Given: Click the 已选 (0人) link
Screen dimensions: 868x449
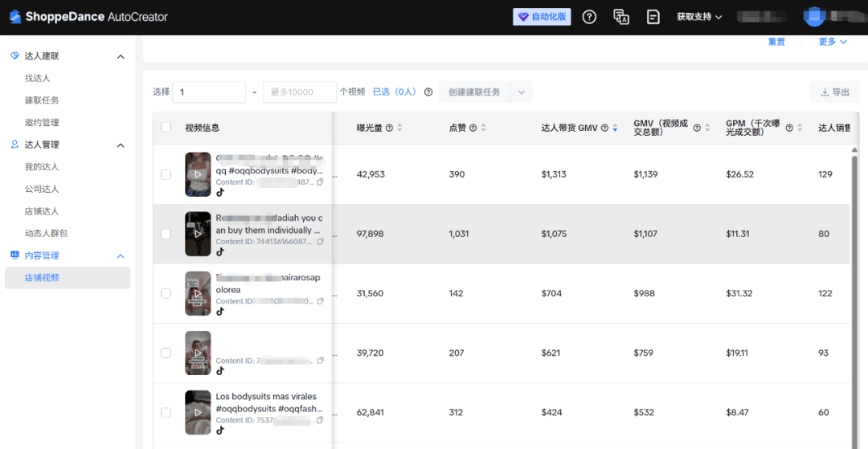Looking at the screenshot, I should [x=395, y=92].
